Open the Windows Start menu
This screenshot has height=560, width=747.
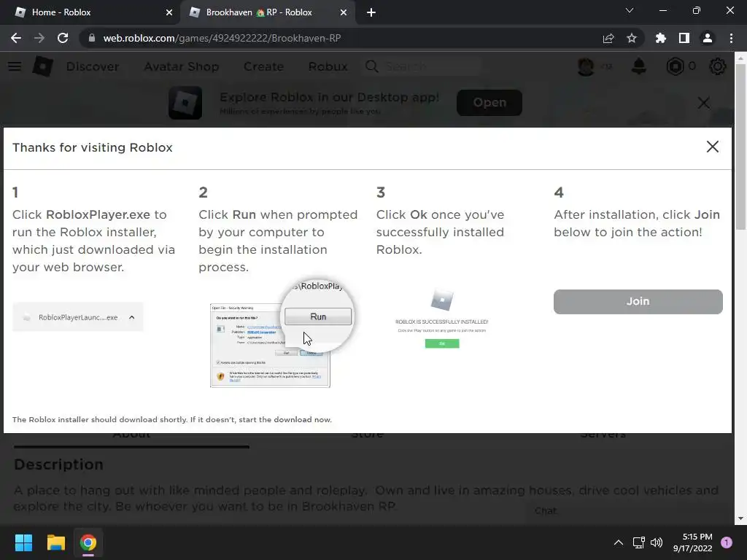[x=23, y=542]
